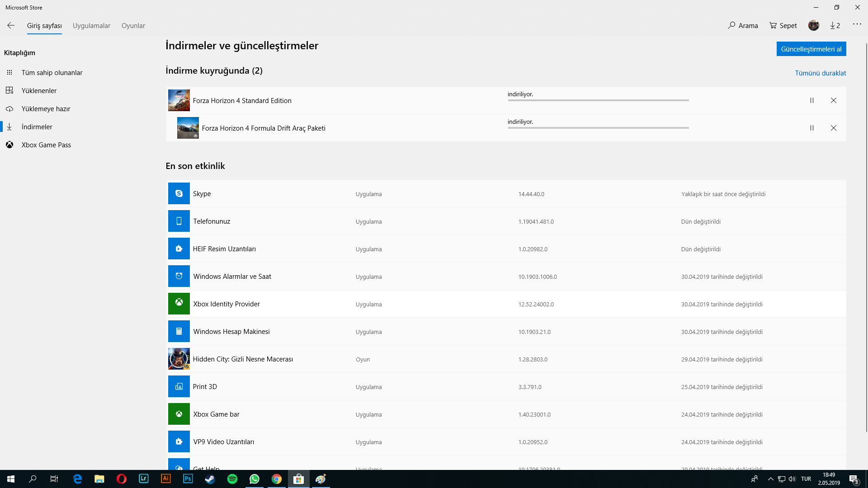Click the Xbox Game bar icon

click(x=179, y=414)
